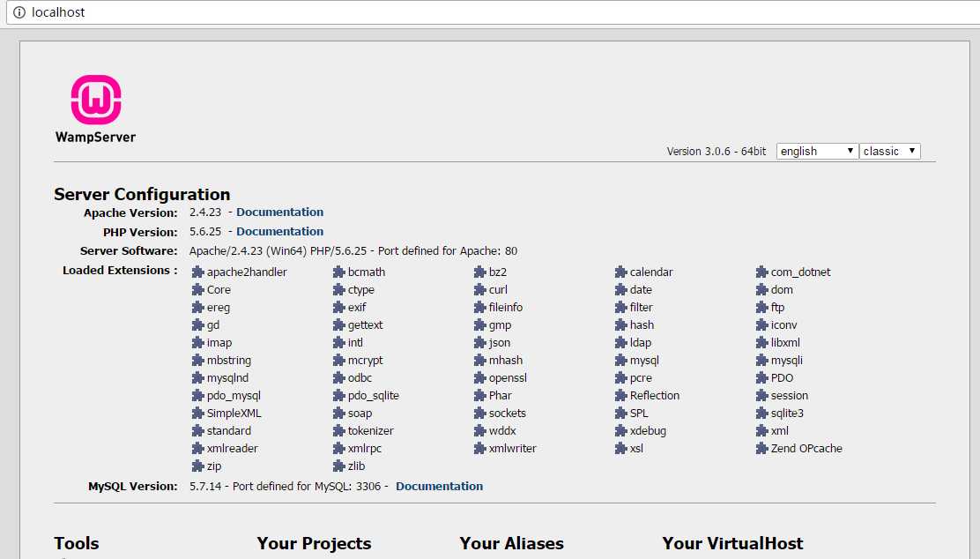Viewport: 980px width, 559px height.
Task: Click the mbstring extension name
Action: 229,360
